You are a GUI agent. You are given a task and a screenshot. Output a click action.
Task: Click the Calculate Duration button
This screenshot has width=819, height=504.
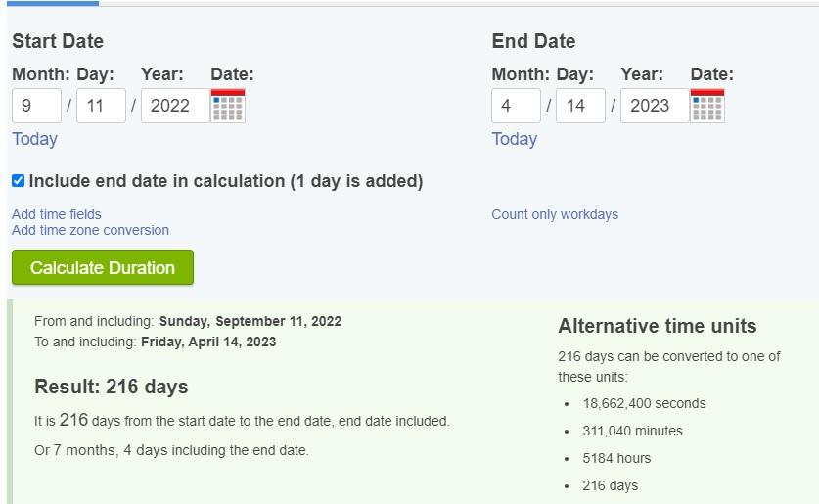[103, 267]
